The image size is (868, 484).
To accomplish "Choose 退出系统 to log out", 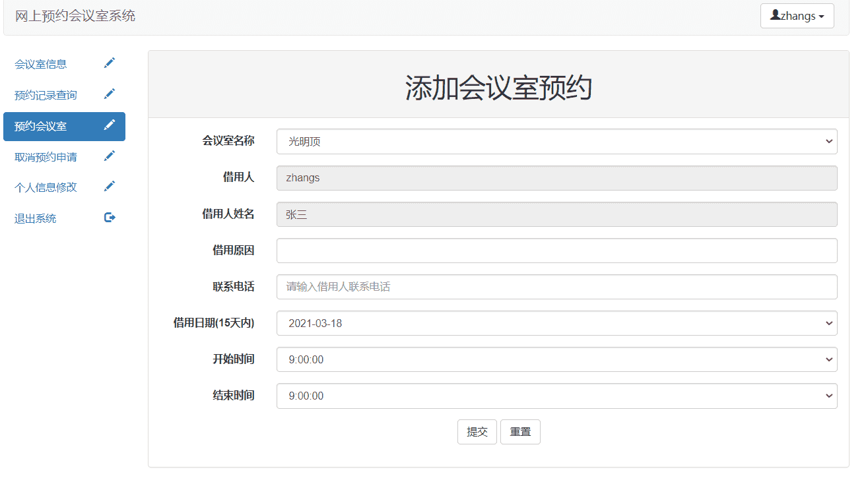I will pos(64,218).
